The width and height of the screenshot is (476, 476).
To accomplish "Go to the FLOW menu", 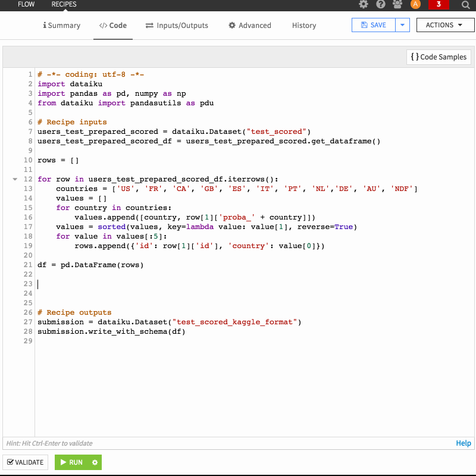I will click(26, 4).
